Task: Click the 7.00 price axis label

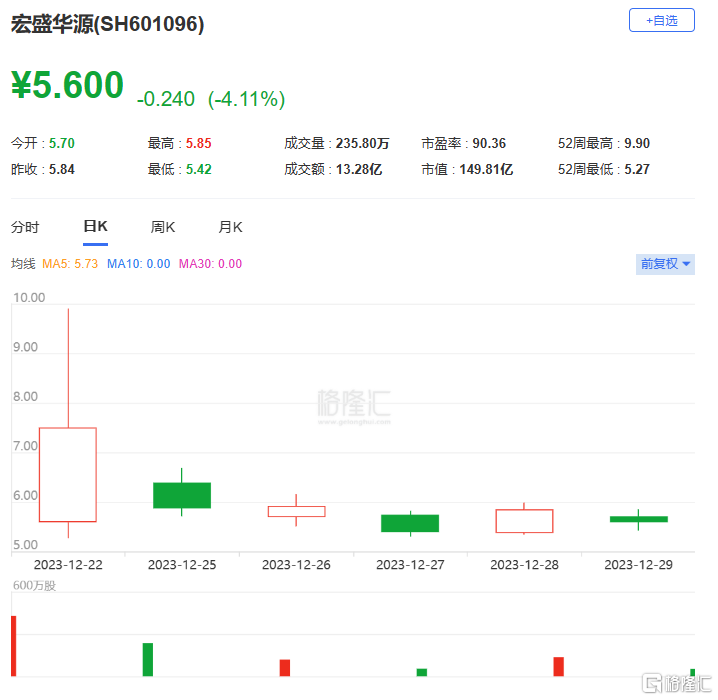Action: click(x=25, y=446)
